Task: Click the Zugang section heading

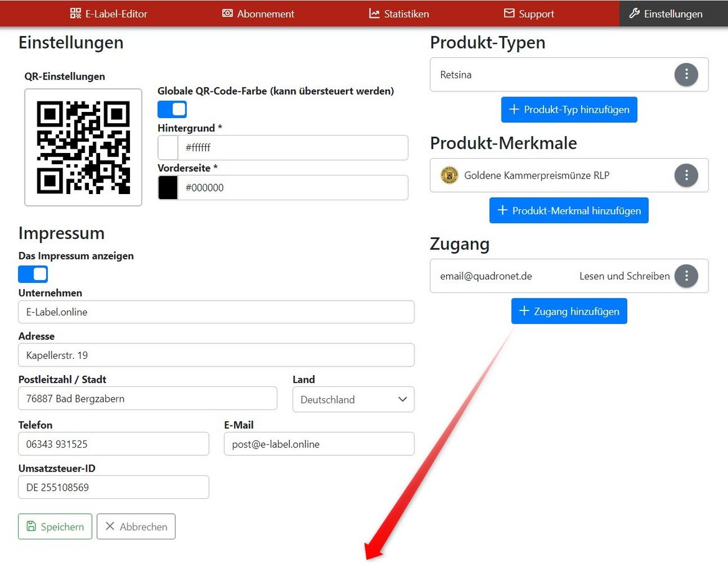Action: point(460,244)
